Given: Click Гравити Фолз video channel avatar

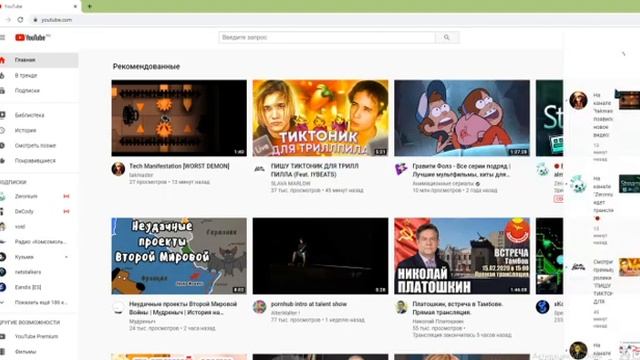Looking at the screenshot, I should click(x=401, y=169).
